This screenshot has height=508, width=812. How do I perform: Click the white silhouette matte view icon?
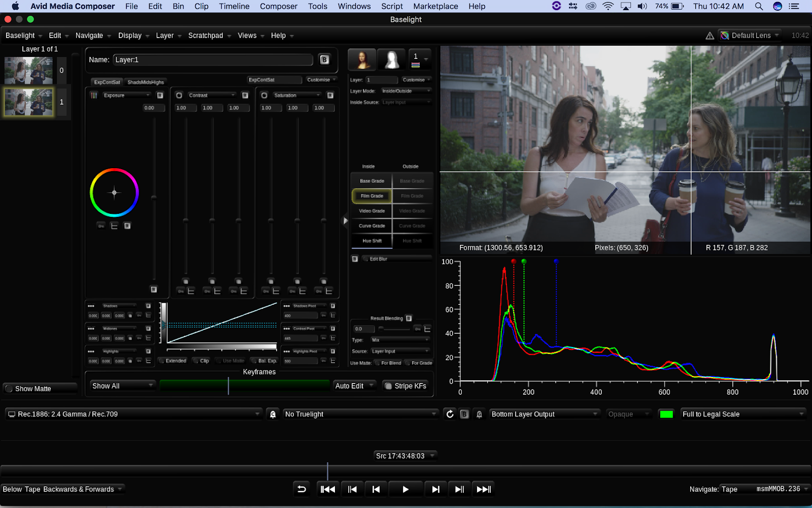pos(391,60)
